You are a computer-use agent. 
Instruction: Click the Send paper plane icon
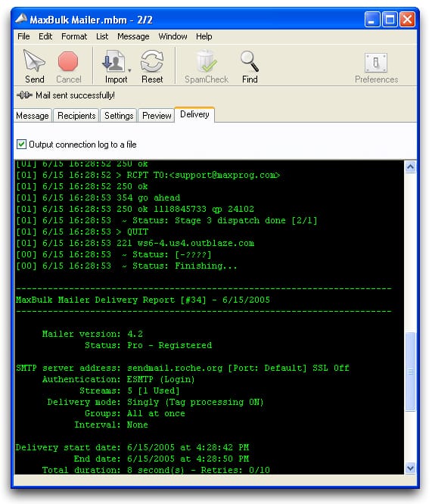click(34, 61)
